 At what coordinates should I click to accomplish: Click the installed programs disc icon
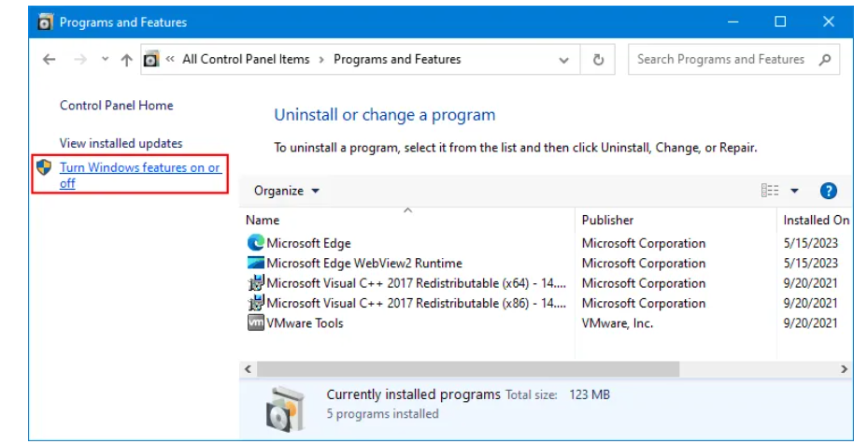pyautogui.click(x=286, y=409)
